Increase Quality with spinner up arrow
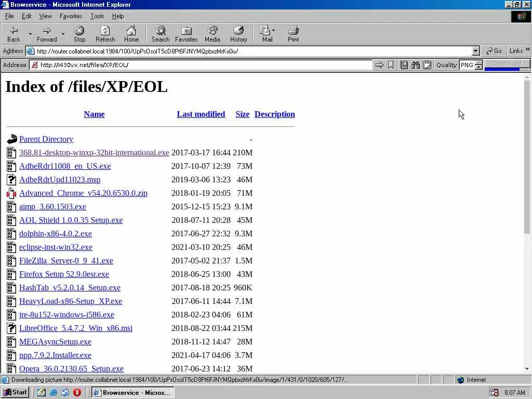This screenshot has width=532, height=399. pos(478,62)
